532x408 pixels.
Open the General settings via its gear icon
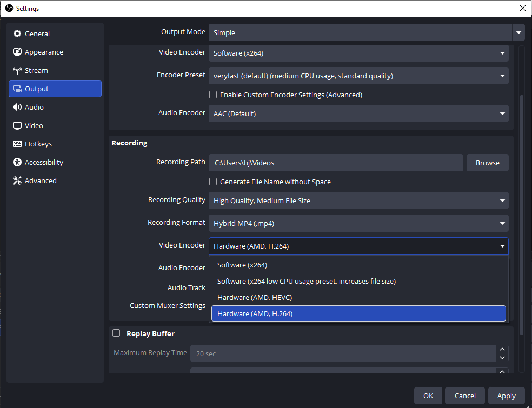(16, 34)
